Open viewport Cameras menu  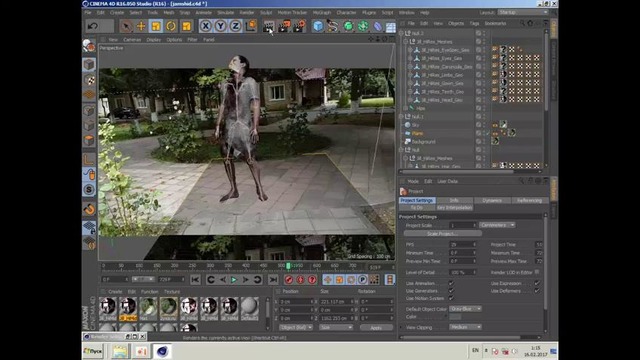coord(132,40)
